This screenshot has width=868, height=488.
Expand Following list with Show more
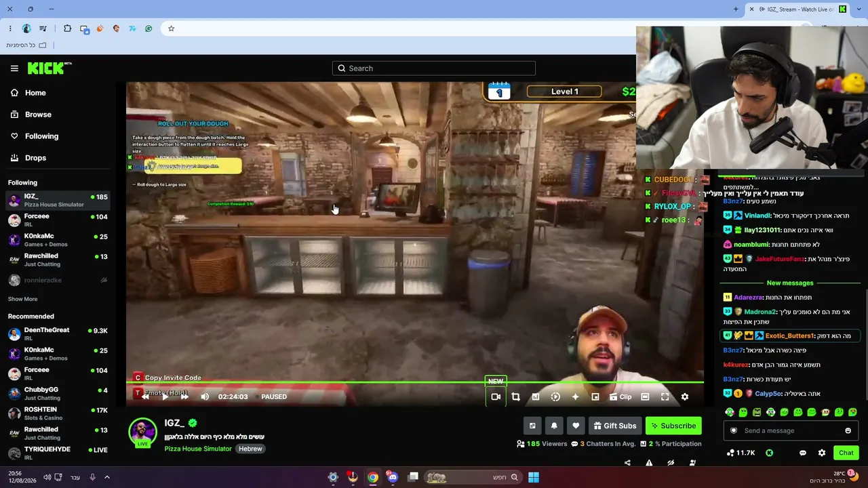pyautogui.click(x=22, y=299)
